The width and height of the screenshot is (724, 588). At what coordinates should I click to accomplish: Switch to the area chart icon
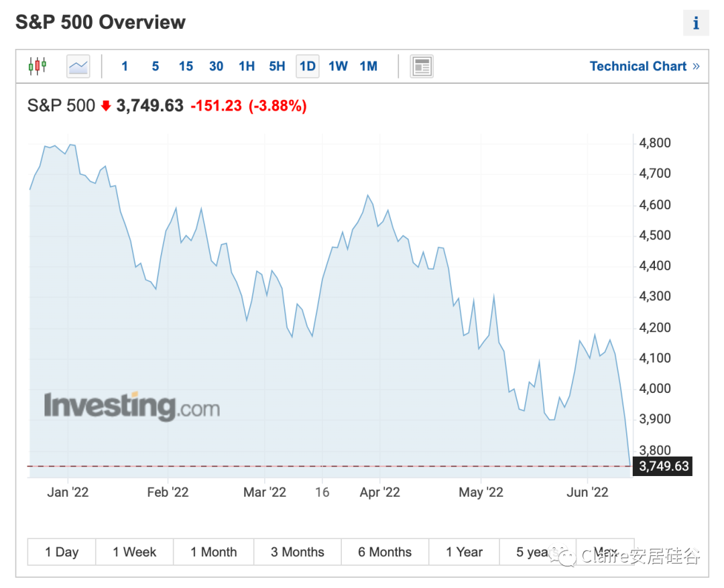78,66
